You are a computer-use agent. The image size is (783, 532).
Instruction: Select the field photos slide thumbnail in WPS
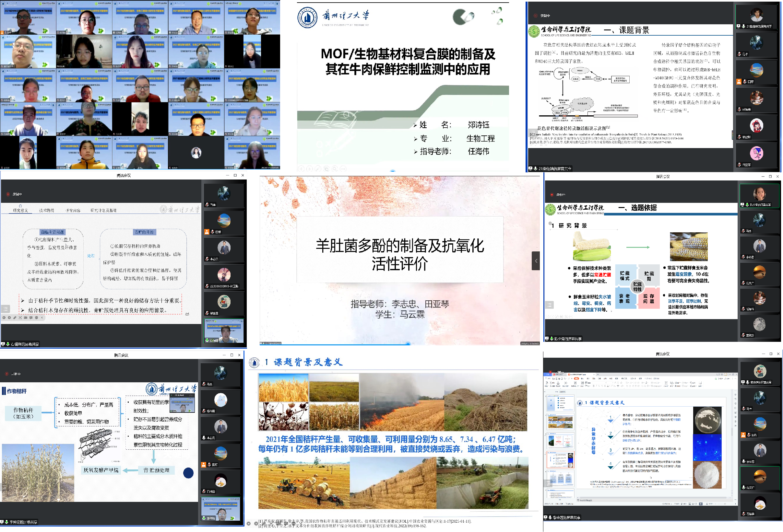click(x=560, y=422)
